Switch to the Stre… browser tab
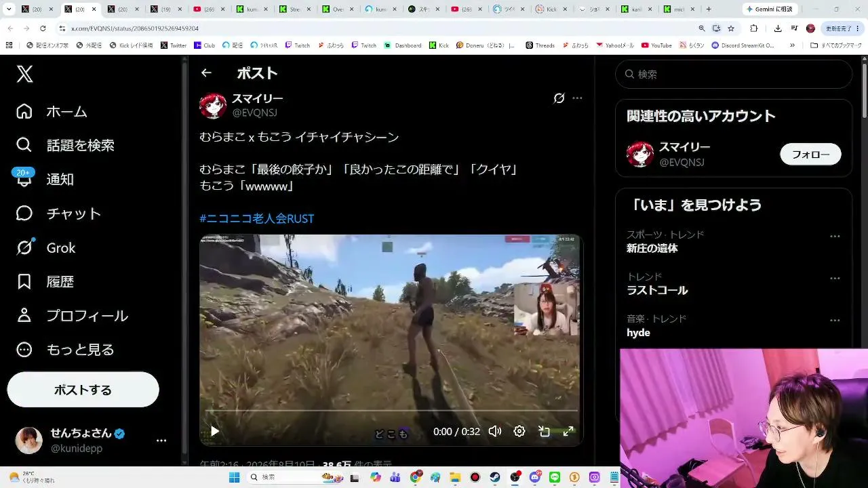 [296, 9]
